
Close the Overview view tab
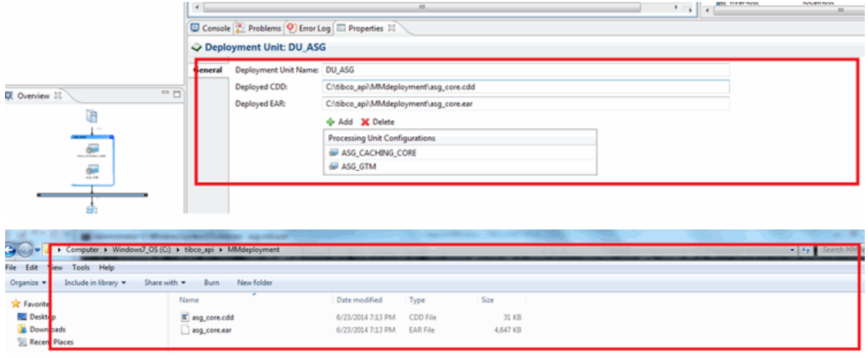pyautogui.click(x=57, y=96)
